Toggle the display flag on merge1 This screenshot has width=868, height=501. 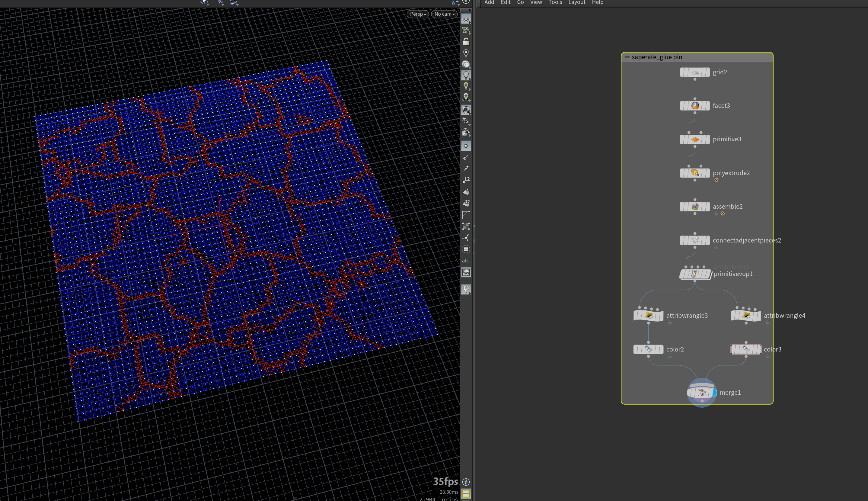[x=714, y=393]
